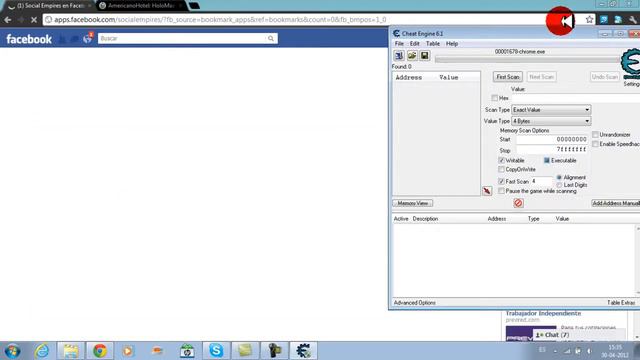
Task: Click the Undo Scan button
Action: [604, 77]
